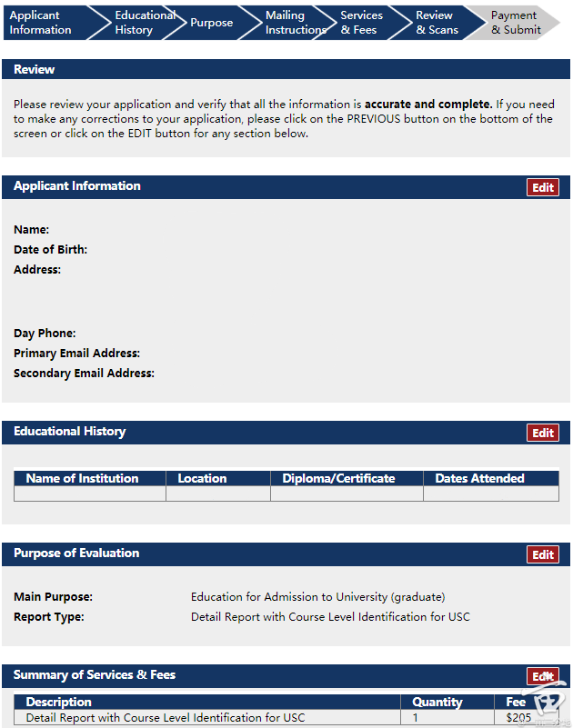Edit the Purpose of Evaluation section
573x728 pixels.
543,555
